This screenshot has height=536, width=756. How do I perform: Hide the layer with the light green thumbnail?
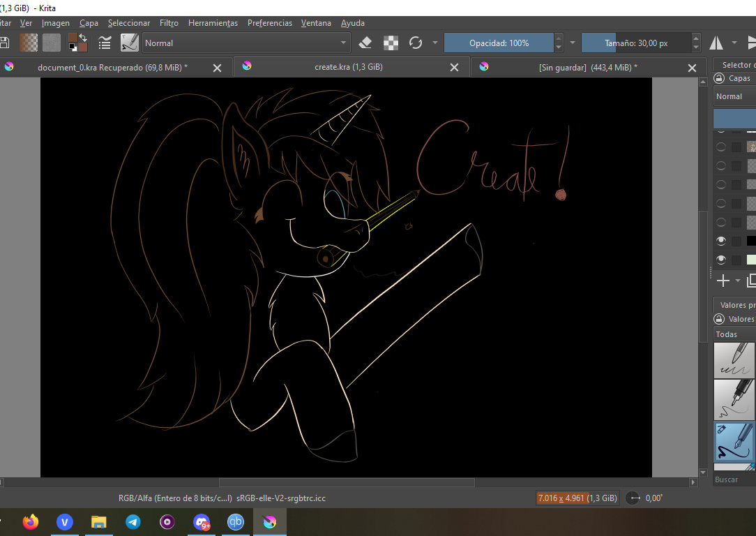coord(721,260)
